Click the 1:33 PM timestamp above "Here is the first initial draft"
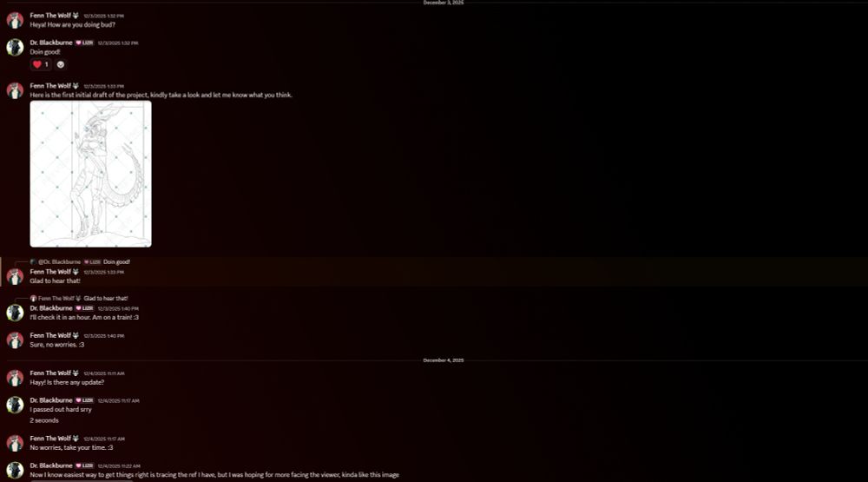Image resolution: width=868 pixels, height=482 pixels. (x=103, y=87)
